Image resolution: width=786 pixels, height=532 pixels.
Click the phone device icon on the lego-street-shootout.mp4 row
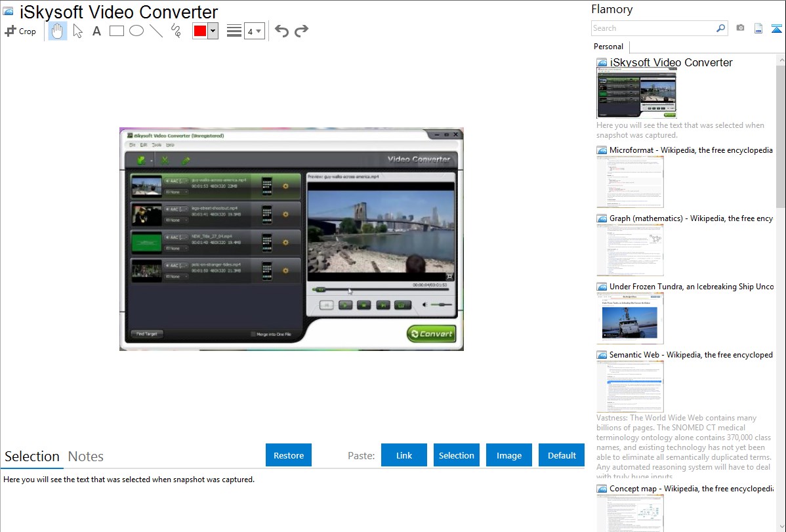point(267,215)
